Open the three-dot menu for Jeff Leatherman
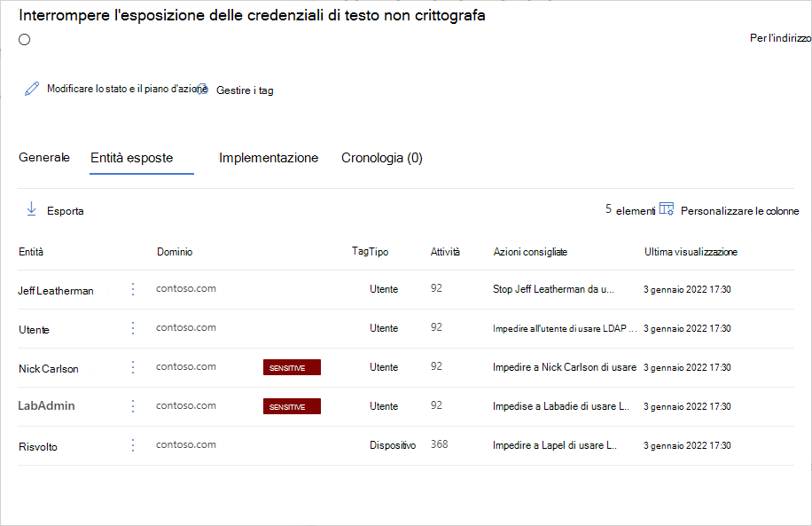The image size is (812, 526). (133, 289)
